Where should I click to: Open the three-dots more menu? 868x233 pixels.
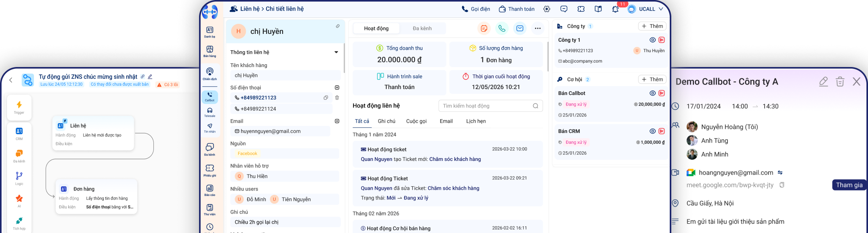tap(538, 28)
